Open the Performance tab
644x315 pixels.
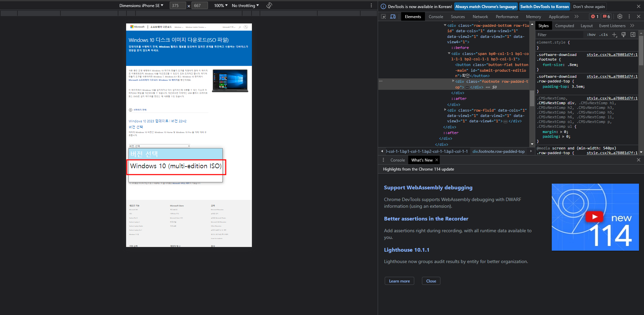tap(507, 16)
